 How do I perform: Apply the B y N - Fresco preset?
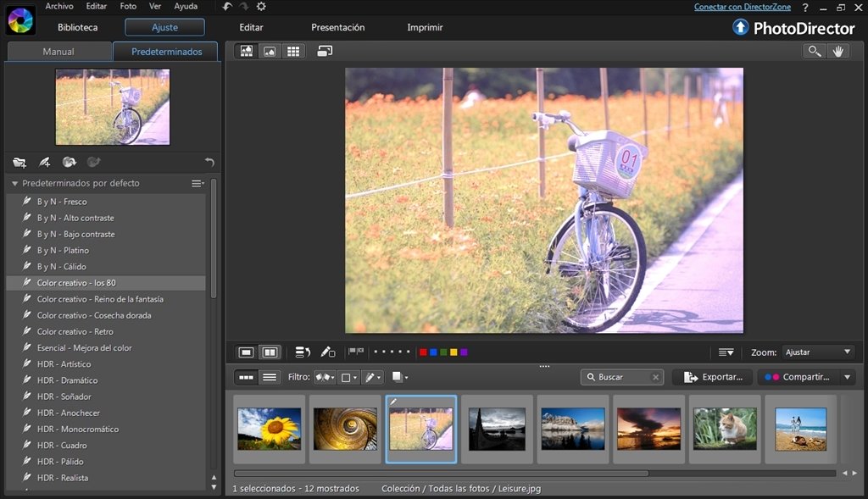click(x=105, y=202)
